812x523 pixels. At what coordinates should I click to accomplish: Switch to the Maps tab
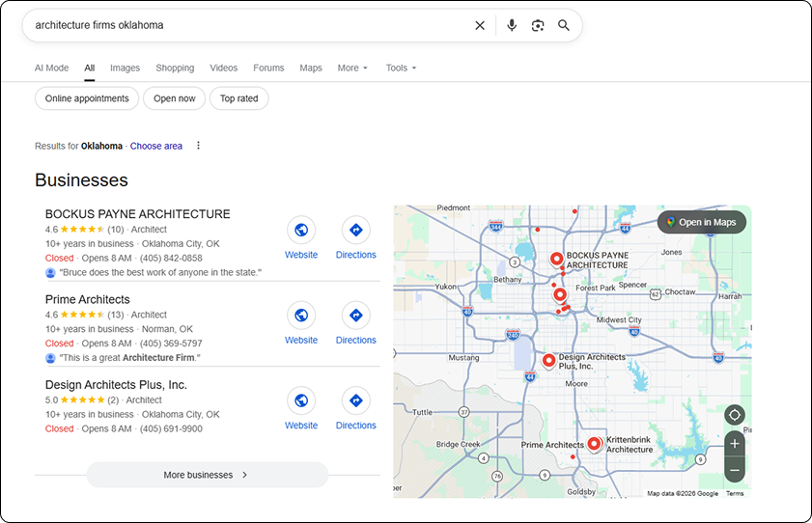click(x=311, y=68)
